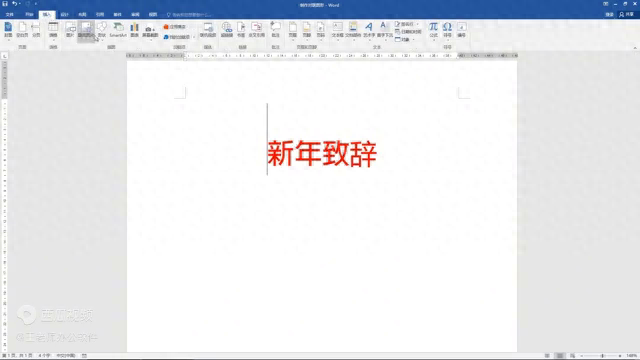
Task: Insert a Page Break
Action: pos(36,30)
